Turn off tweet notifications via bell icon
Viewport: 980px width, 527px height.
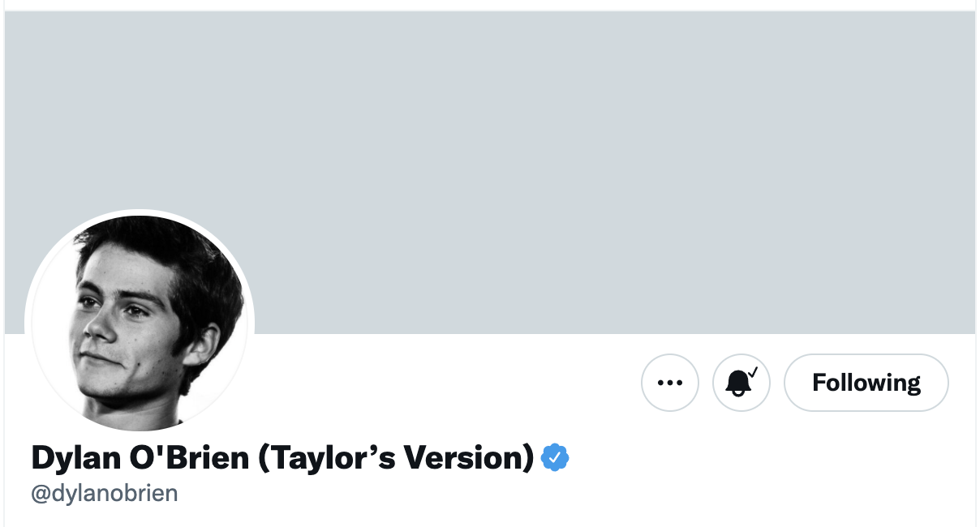741,383
